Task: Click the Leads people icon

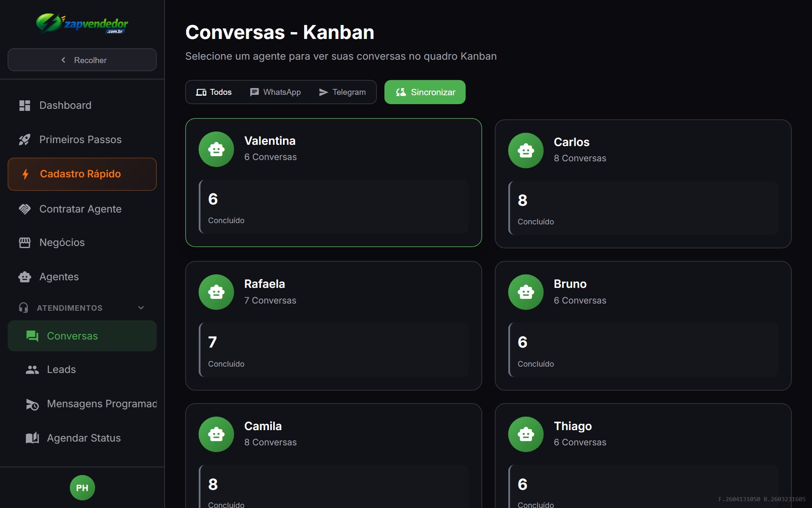Action: point(32,369)
